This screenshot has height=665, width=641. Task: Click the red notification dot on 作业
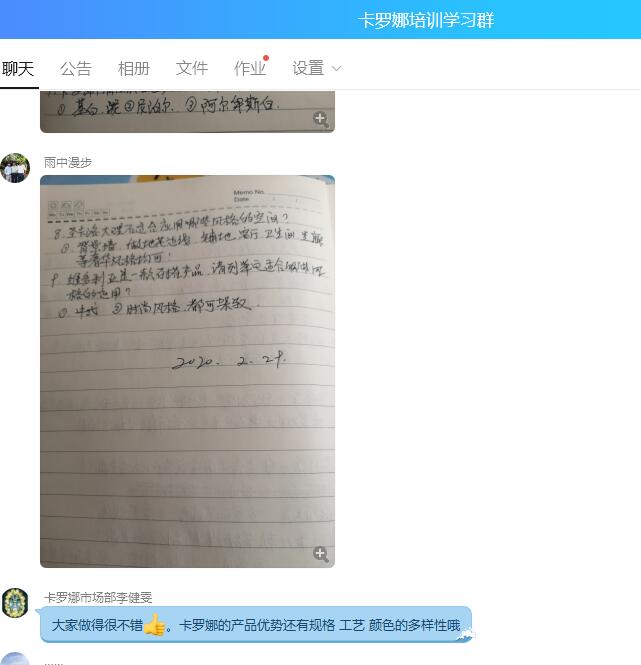(266, 58)
